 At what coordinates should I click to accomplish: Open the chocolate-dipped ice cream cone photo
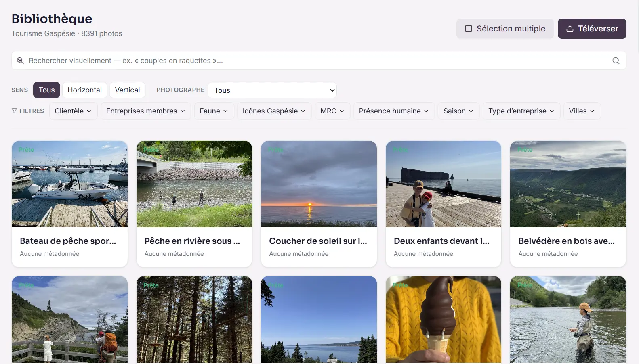pos(444,319)
